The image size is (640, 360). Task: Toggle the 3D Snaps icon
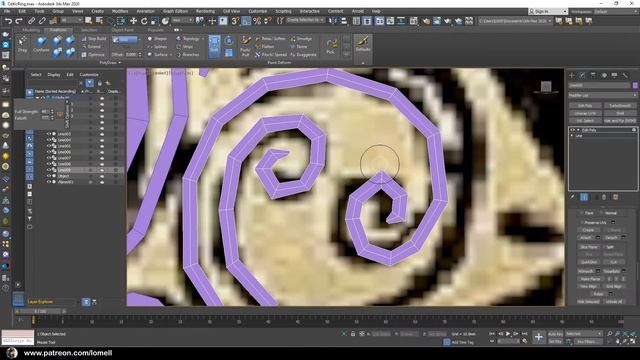click(x=235, y=20)
